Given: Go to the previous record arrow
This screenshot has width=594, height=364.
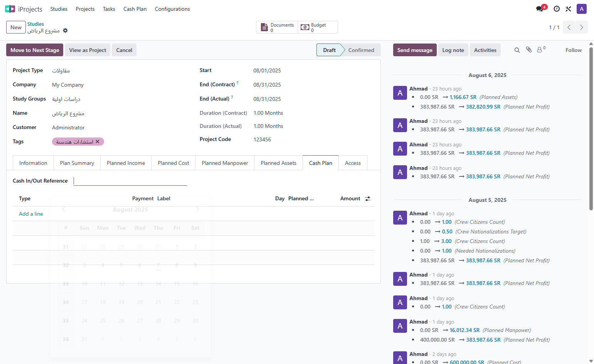Looking at the screenshot, I should pos(569,27).
